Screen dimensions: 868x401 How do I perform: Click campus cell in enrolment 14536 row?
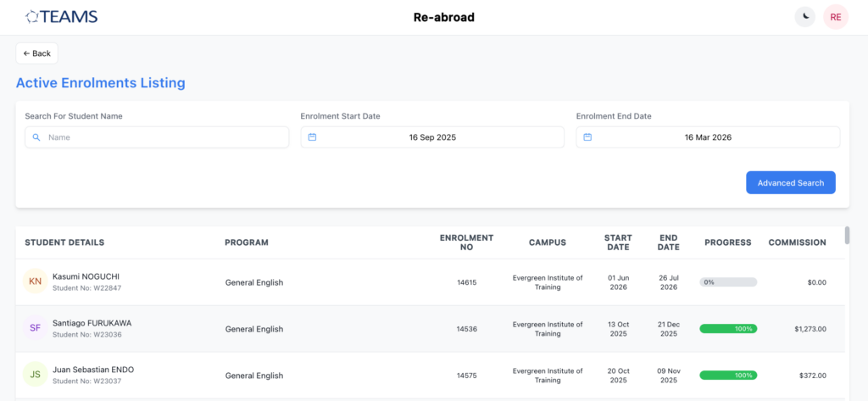click(x=548, y=329)
